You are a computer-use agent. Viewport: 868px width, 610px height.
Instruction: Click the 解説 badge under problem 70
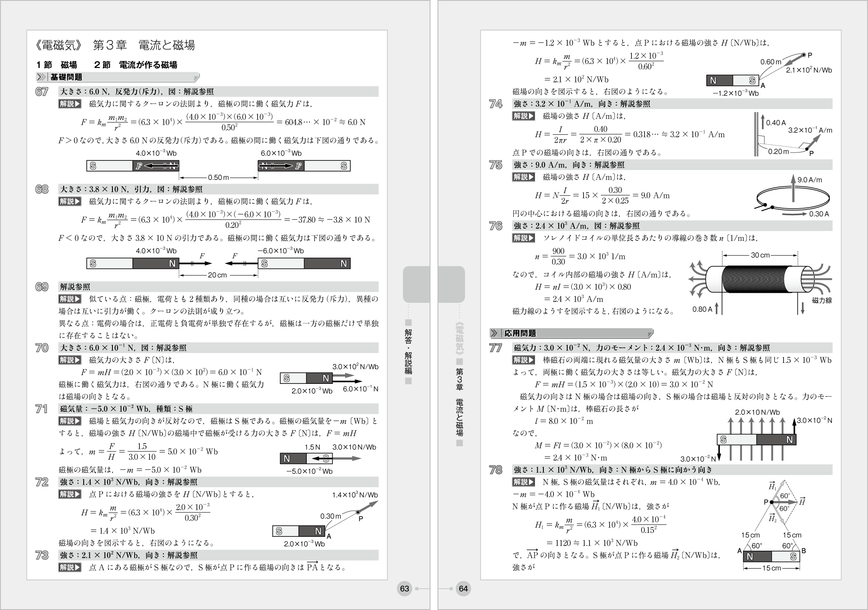click(70, 360)
